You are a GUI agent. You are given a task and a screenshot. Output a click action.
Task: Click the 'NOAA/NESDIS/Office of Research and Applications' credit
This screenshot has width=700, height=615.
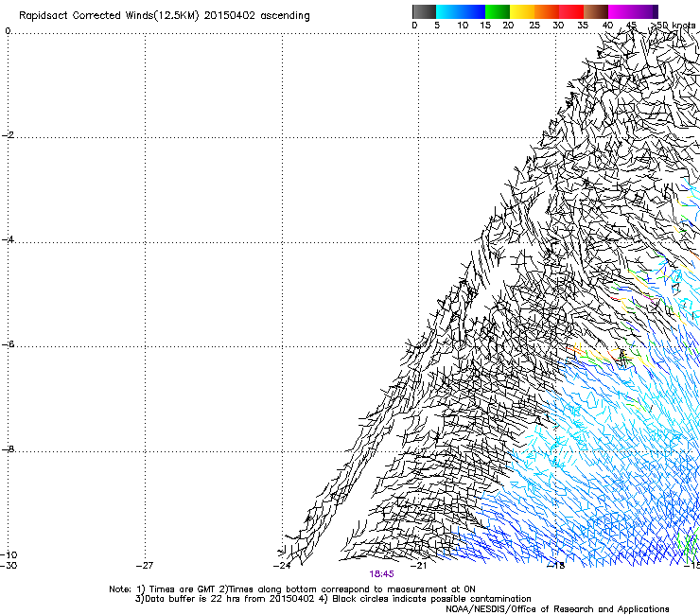click(557, 609)
